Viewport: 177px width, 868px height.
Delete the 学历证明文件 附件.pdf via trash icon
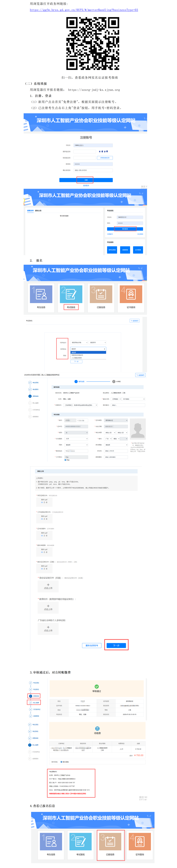pos(47,502)
